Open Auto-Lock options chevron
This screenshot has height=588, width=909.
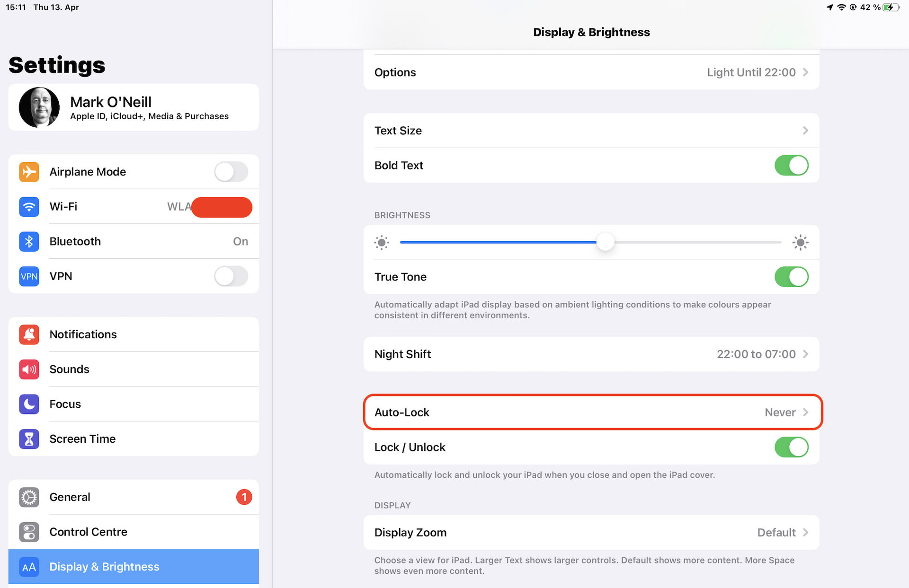point(805,412)
